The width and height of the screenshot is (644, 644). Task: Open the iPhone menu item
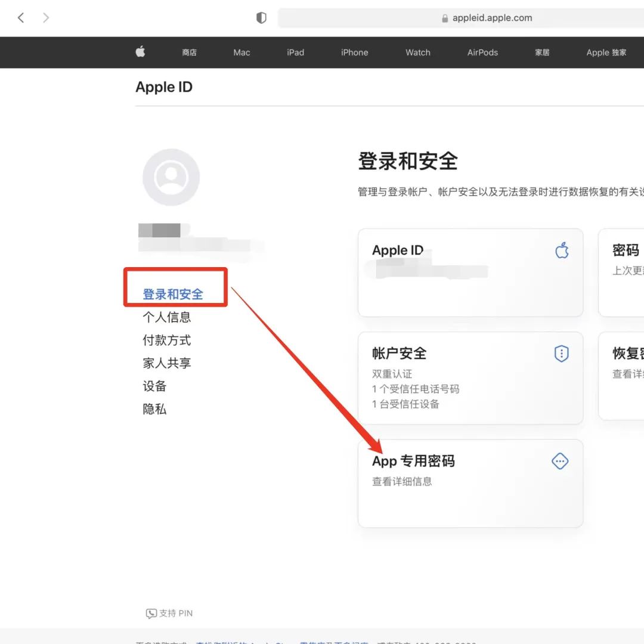click(x=354, y=52)
